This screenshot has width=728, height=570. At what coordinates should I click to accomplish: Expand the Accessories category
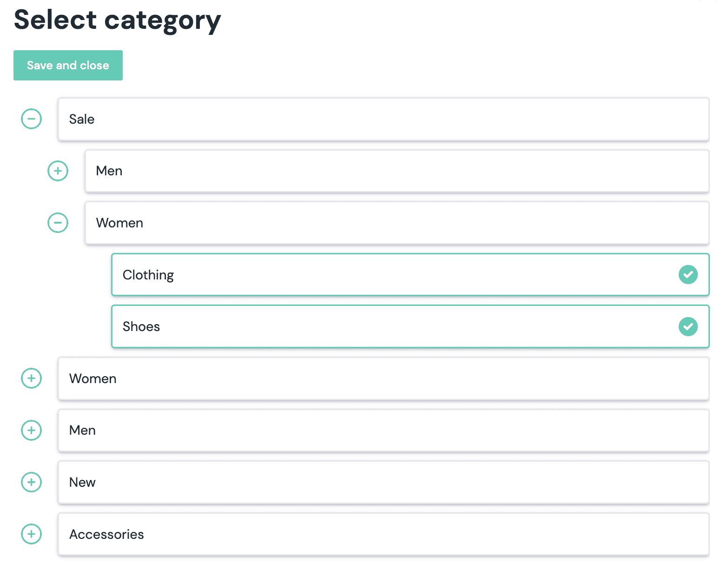31,534
